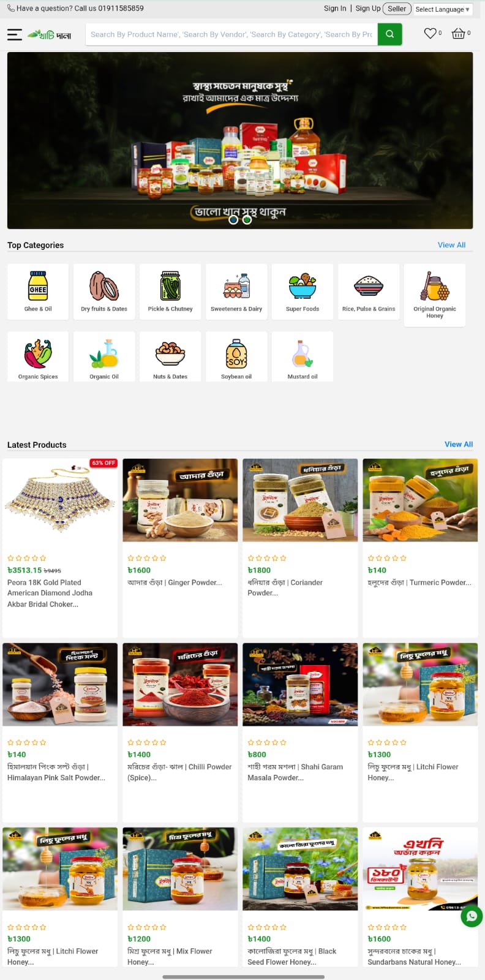Select the first carousel slide dot
The image size is (485, 980).
point(233,219)
